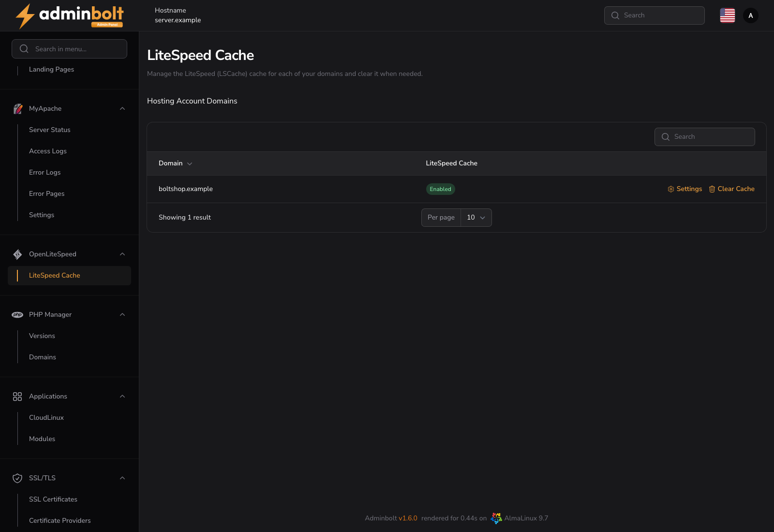Select LiteSpeed Cache in the sidebar
The width and height of the screenshot is (774, 532).
point(69,276)
